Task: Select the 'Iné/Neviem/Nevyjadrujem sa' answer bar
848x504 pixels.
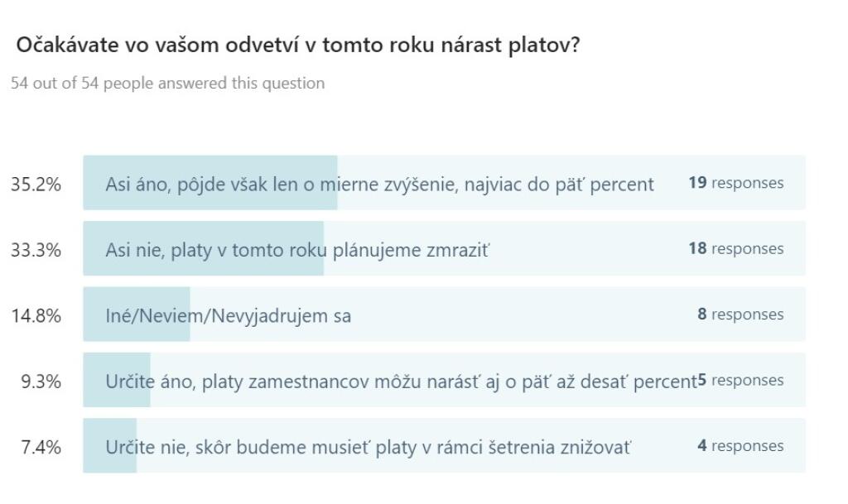Action: [x=444, y=314]
